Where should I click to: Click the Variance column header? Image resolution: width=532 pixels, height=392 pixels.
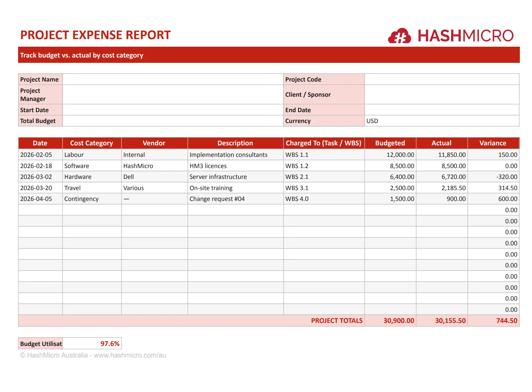click(x=493, y=143)
